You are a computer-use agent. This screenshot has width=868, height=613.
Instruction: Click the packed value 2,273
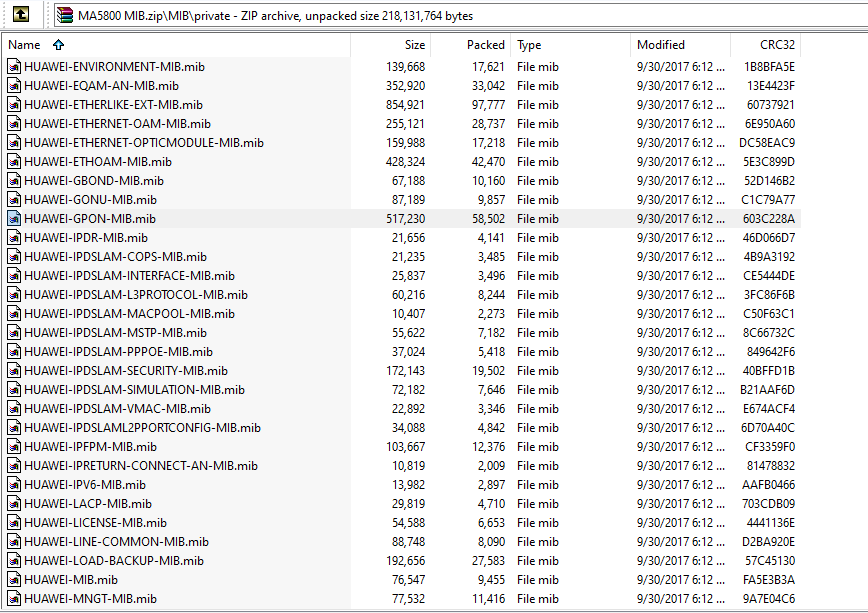tap(492, 314)
